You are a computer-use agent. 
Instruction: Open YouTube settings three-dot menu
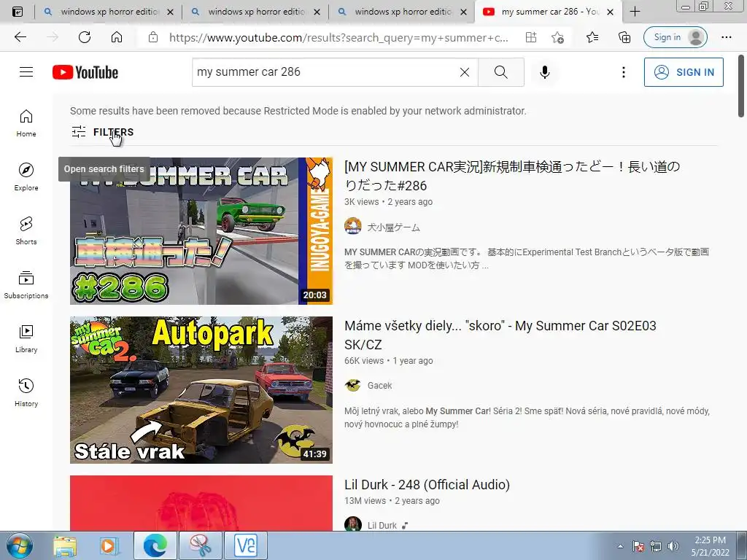tap(623, 72)
